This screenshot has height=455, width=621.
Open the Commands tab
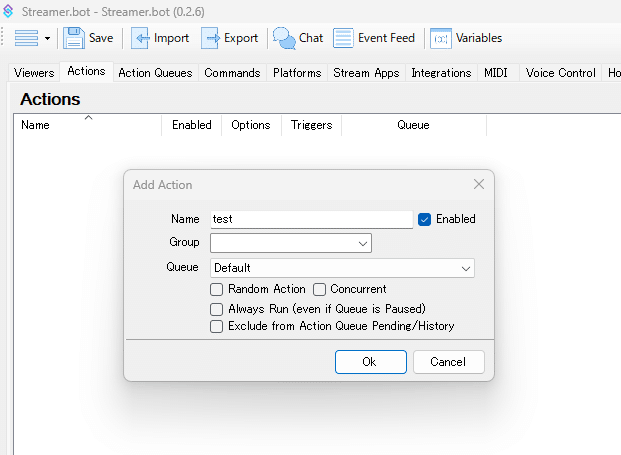(232, 73)
